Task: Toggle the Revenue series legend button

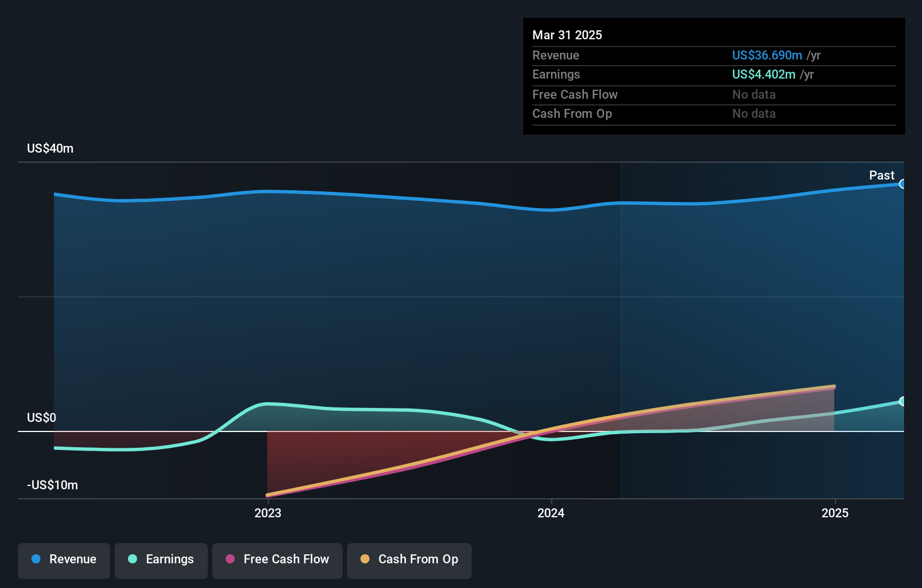Action: (64, 561)
